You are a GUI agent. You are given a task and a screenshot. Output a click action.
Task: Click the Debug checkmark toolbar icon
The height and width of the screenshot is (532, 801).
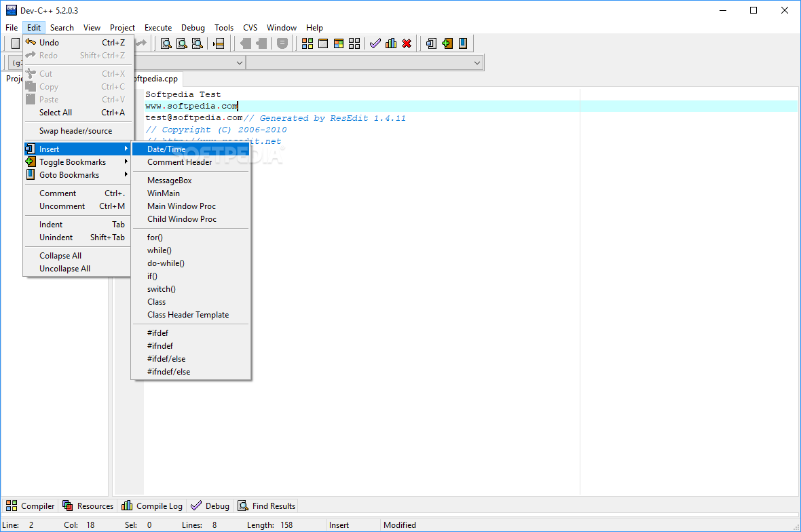point(375,43)
